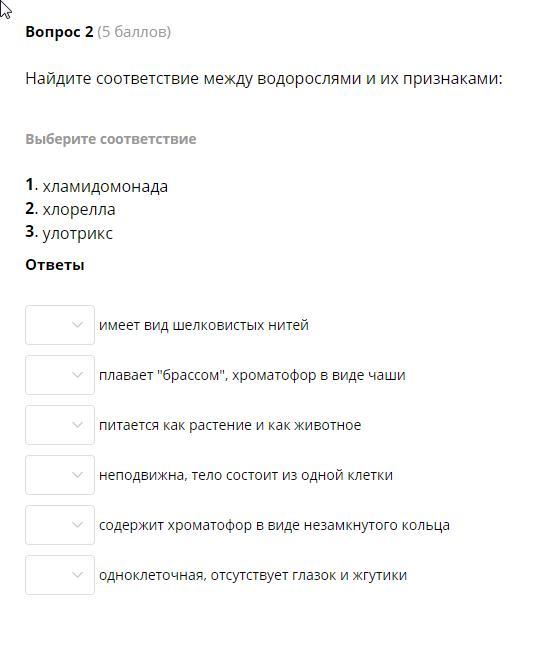Click the "(5 баллов)" label
The height and width of the screenshot is (649, 535).
click(x=134, y=32)
